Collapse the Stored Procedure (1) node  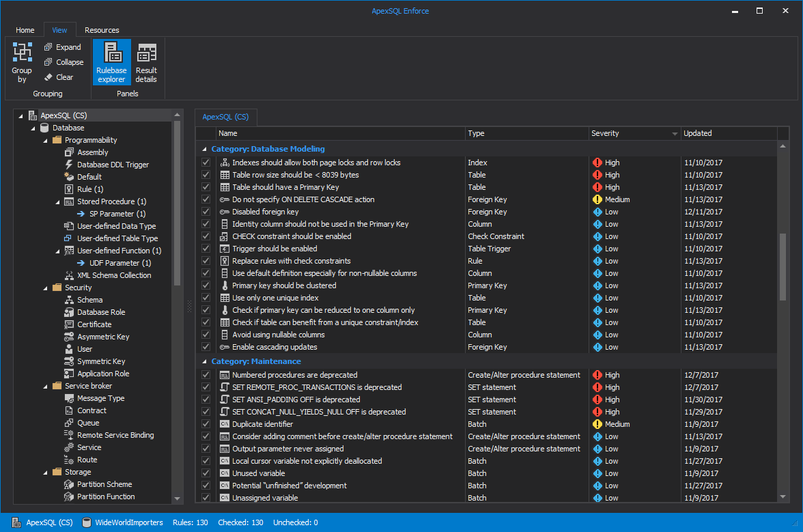point(58,201)
